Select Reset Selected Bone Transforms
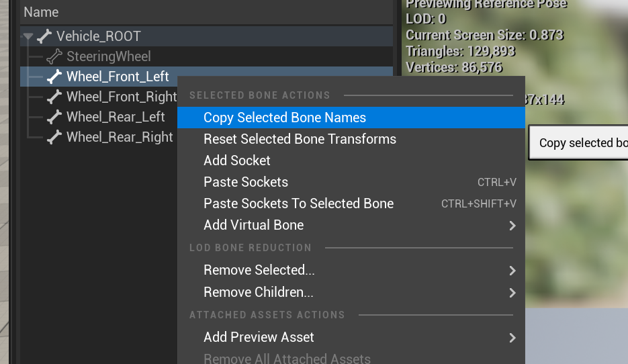628x364 pixels. (300, 139)
